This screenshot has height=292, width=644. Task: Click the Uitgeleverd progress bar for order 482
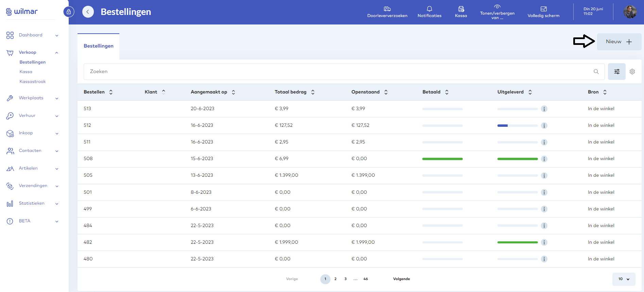tap(517, 242)
